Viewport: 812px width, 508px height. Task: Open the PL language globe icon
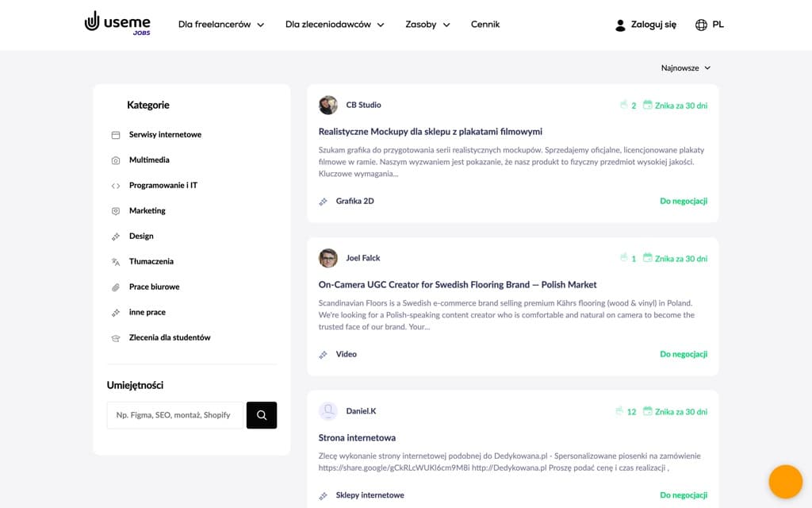(x=701, y=24)
